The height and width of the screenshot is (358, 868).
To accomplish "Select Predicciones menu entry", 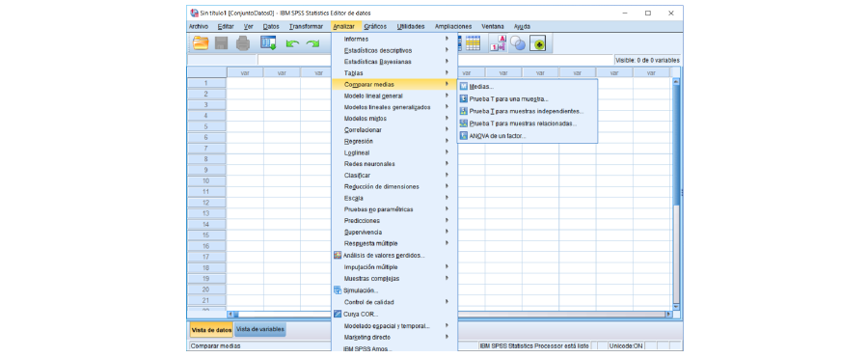I will click(394, 221).
